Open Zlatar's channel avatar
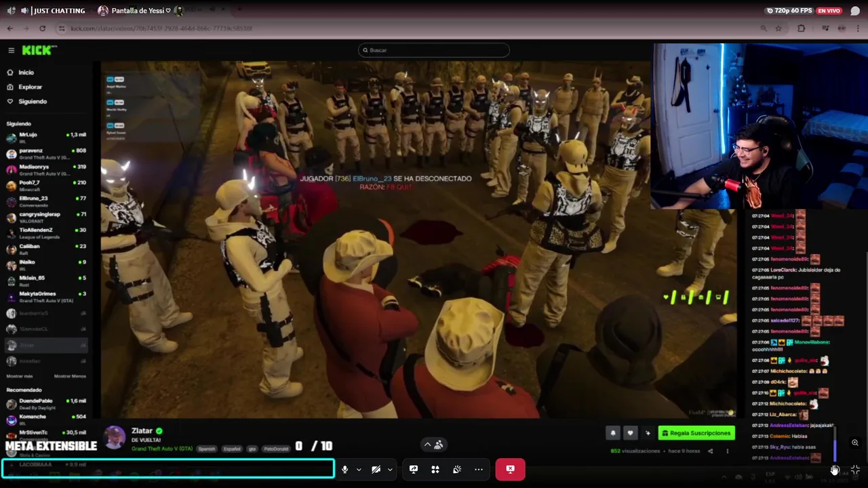Viewport: 868px width, 488px height. 115,437
